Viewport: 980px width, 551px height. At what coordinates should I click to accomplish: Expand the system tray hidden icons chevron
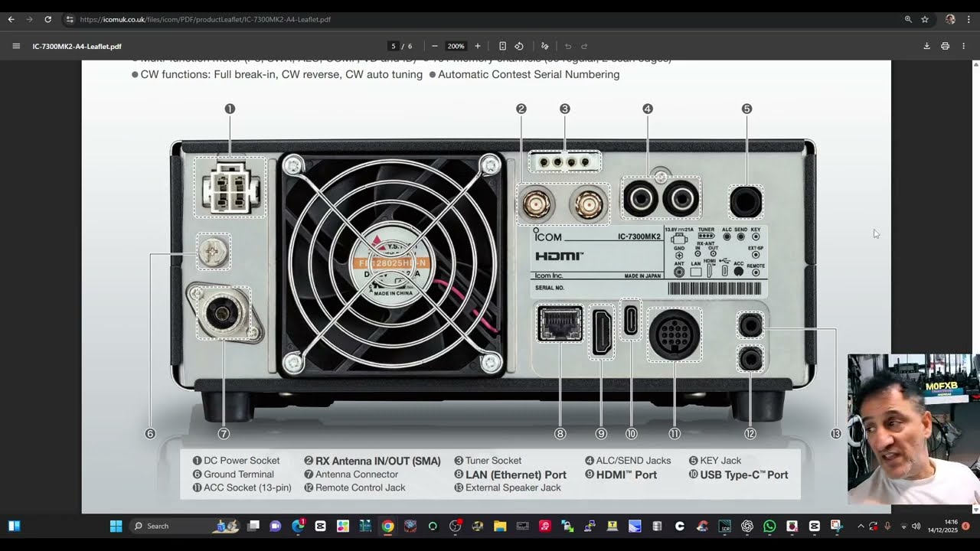(861, 526)
